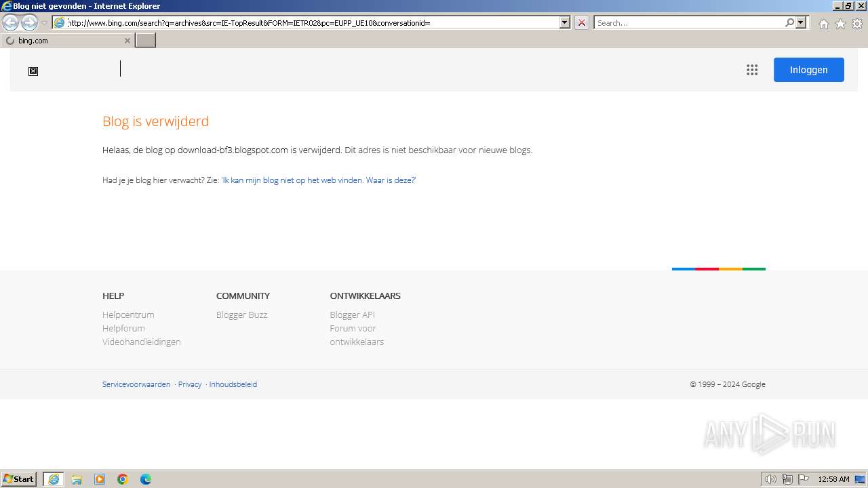The image size is (868, 488).
Task: Click the © 1999 – 2024 Google text
Action: tap(728, 384)
